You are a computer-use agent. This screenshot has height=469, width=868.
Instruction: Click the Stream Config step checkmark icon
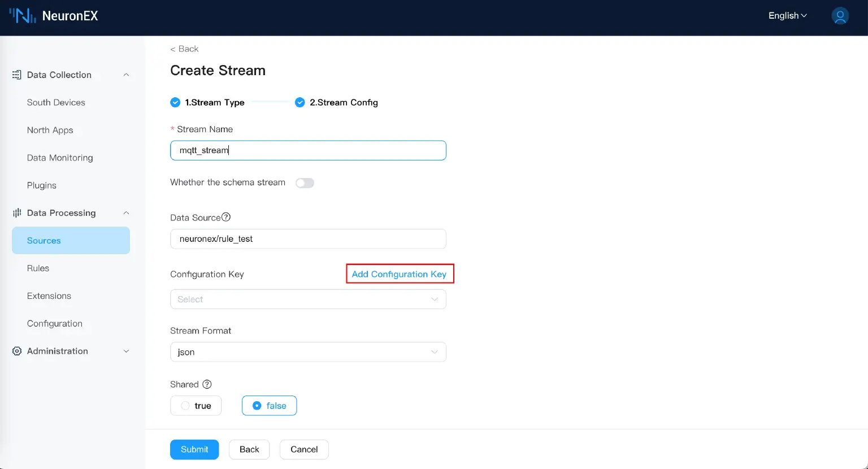(300, 102)
